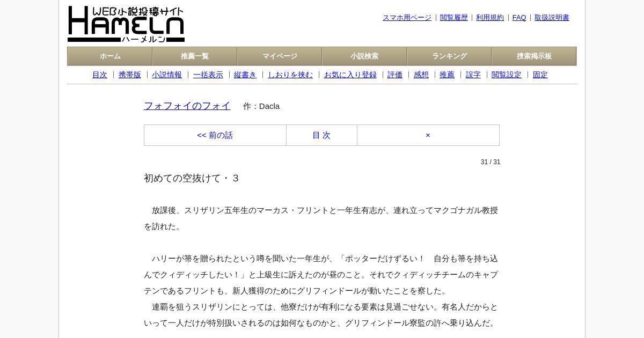Open the 利用規約 terms link
Viewport: 644px width, 338px height.
(x=490, y=18)
